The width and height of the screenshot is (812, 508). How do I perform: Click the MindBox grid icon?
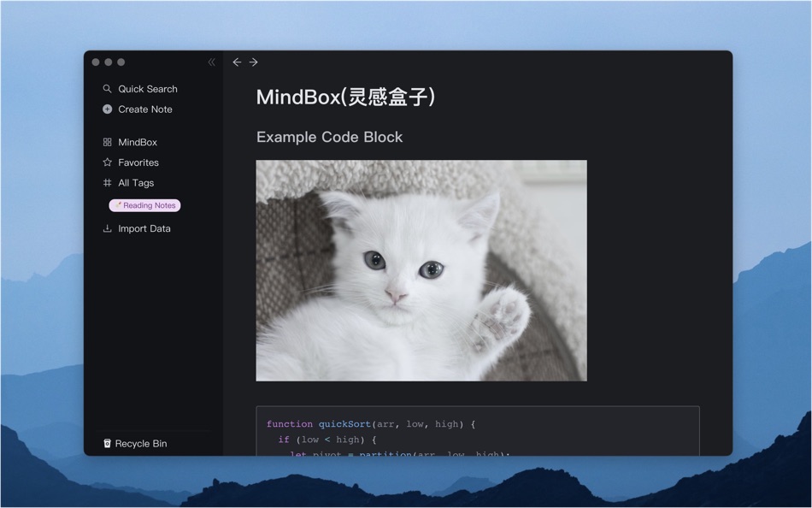(107, 142)
